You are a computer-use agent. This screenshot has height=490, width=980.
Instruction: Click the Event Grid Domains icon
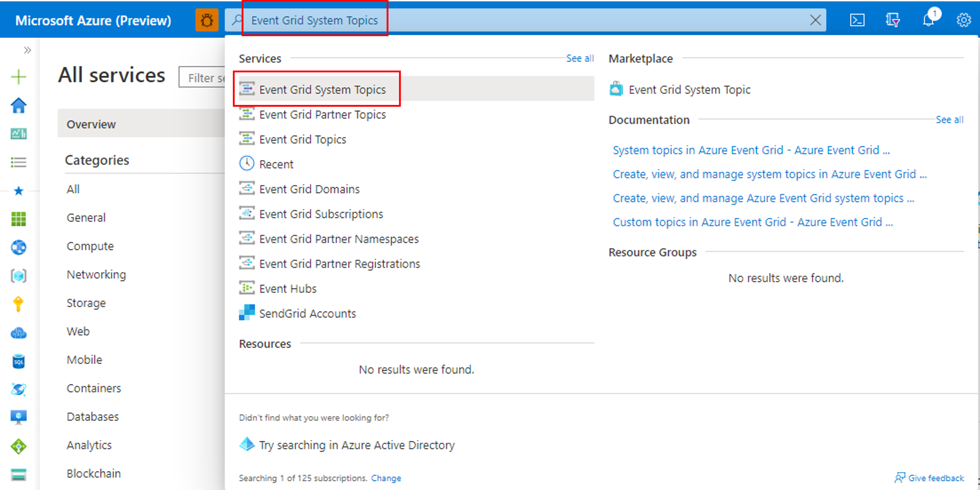click(x=247, y=189)
